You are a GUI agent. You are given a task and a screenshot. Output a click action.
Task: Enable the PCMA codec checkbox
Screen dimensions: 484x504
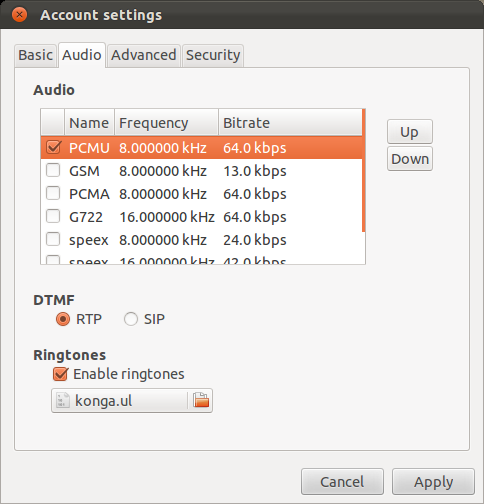click(x=53, y=193)
